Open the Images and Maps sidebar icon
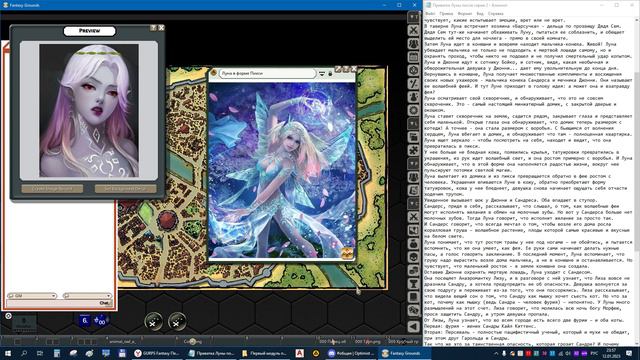This screenshot has height=360, width=640. point(413,231)
